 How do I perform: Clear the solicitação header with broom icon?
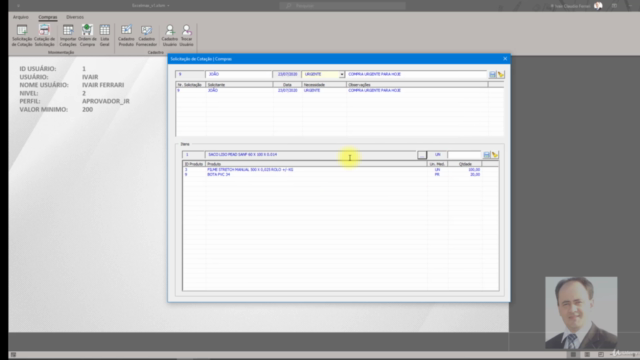[x=501, y=75]
